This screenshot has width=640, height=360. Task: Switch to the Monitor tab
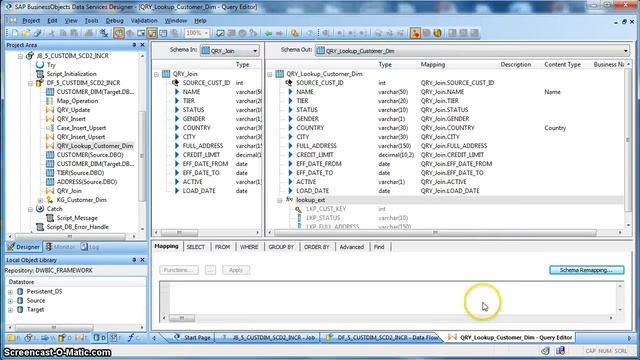60,247
